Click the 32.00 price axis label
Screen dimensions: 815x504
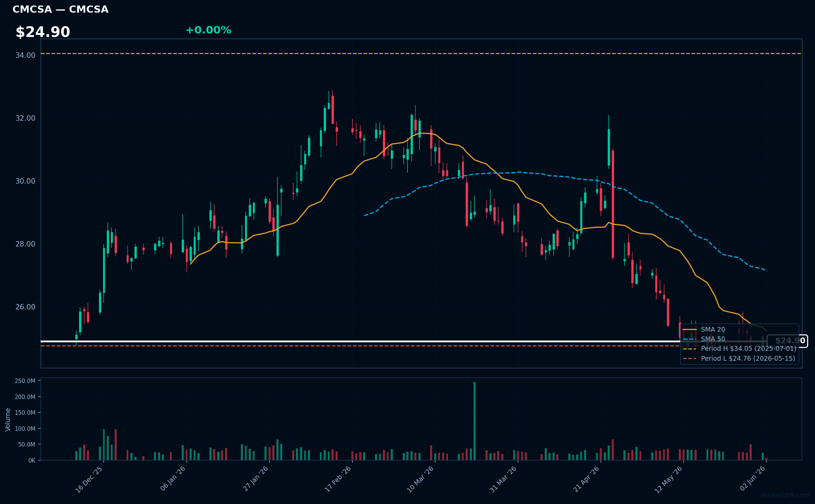coord(25,118)
